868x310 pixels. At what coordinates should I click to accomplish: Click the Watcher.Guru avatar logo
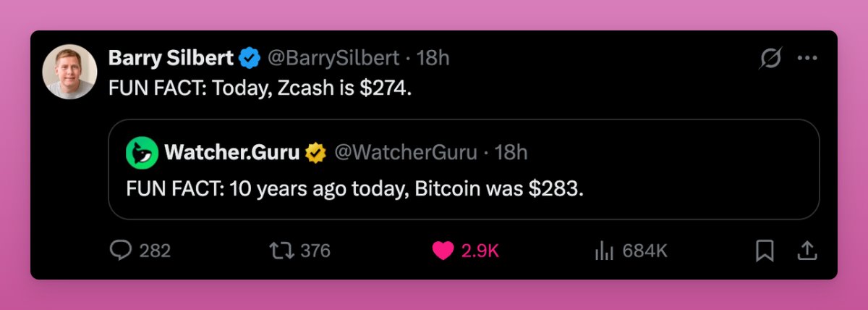click(x=142, y=152)
